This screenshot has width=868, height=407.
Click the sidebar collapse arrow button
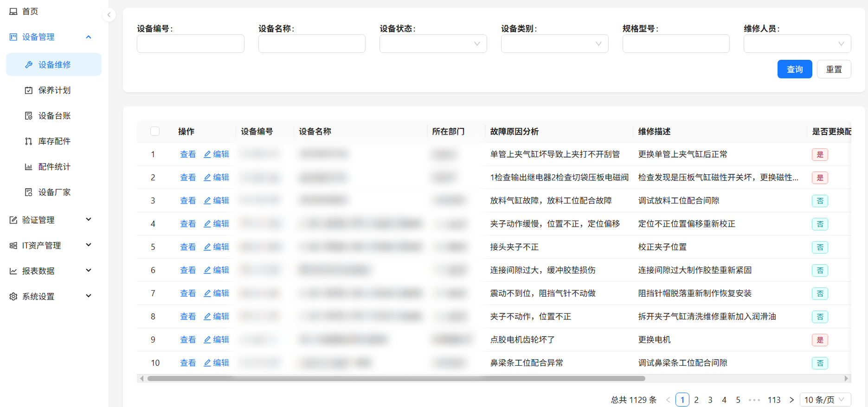109,15
